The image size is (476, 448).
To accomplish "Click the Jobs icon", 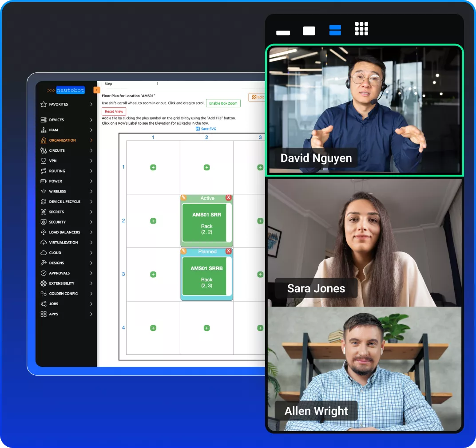I will coord(44,304).
